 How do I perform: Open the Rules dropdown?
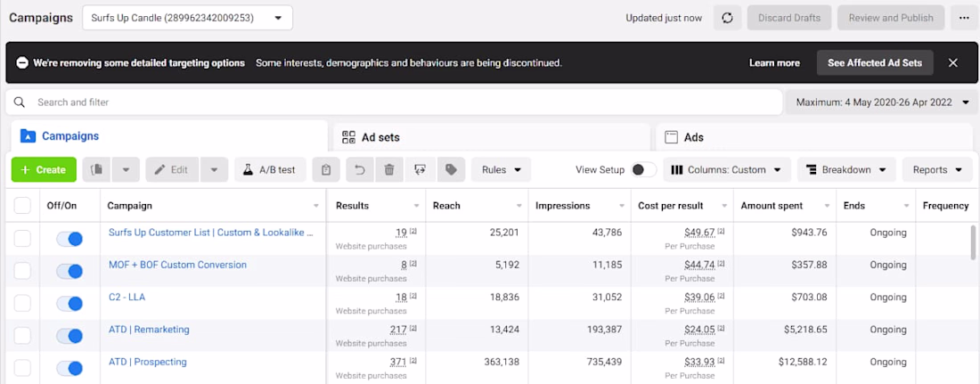[x=502, y=169]
